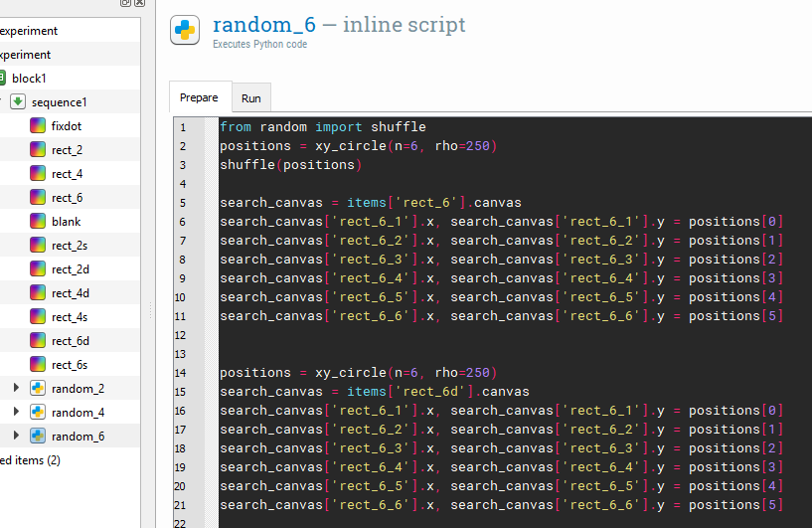Select the rect_4d item label
The image size is (812, 528).
[x=71, y=293]
